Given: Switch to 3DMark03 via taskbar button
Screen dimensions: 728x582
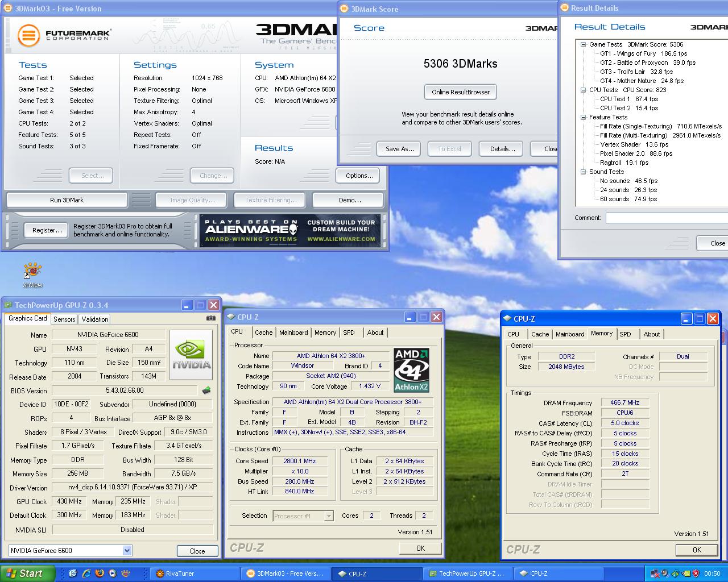Looking at the screenshot, I should (286, 573).
